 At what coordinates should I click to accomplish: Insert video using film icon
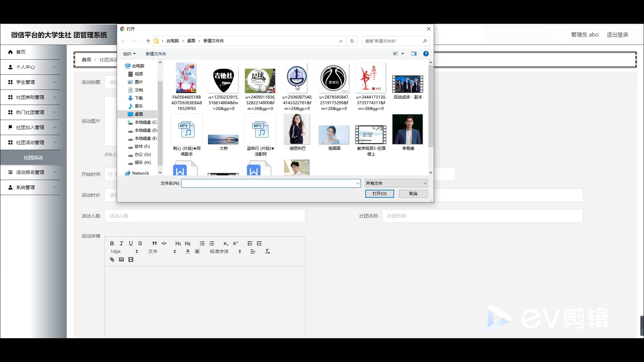[x=131, y=259]
